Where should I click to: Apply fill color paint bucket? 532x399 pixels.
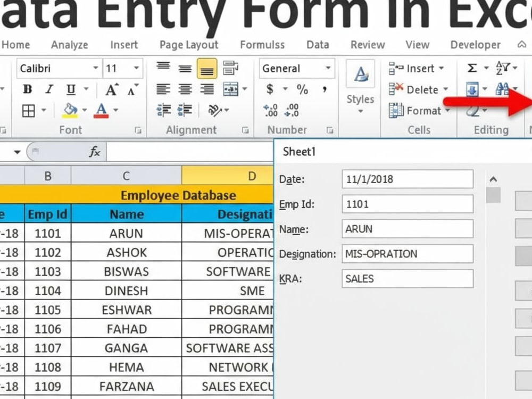tap(70, 111)
